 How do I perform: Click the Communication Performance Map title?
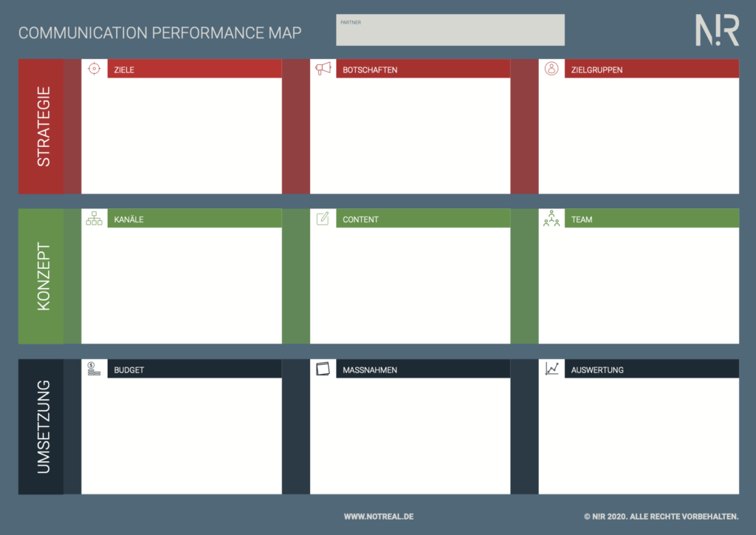pos(159,33)
